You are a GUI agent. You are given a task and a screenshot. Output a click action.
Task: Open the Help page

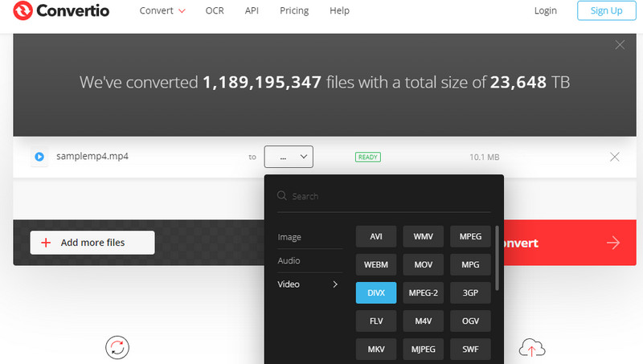coord(339,10)
